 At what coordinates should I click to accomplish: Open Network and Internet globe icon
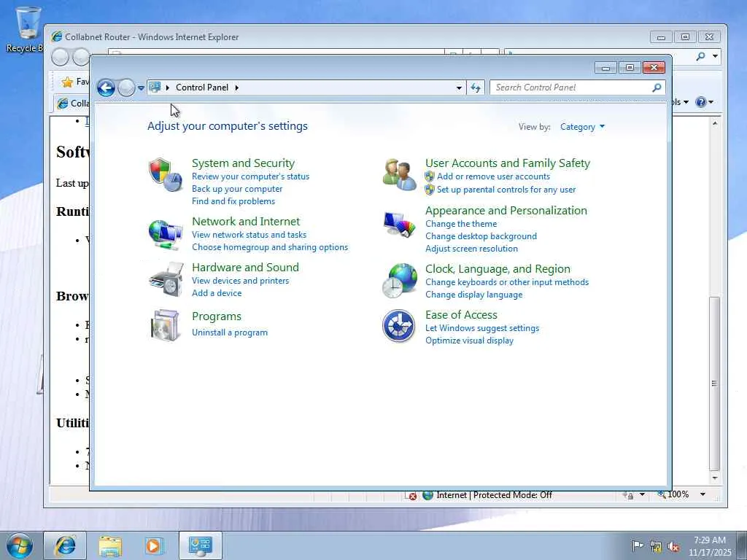click(166, 234)
